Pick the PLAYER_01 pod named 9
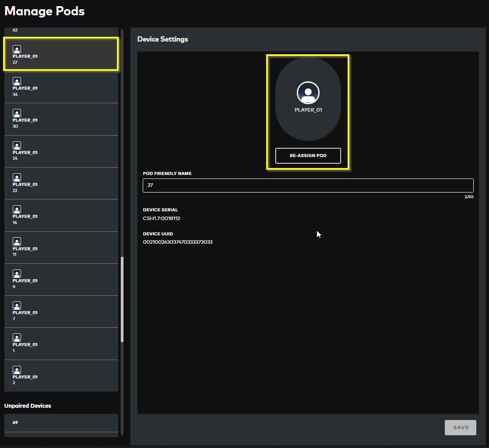 pyautogui.click(x=61, y=280)
